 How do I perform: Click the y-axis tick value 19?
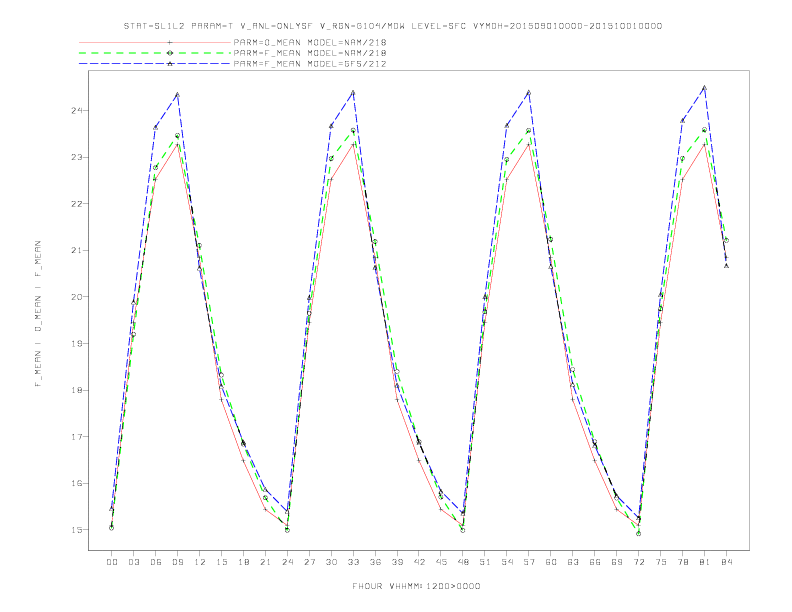coord(77,343)
